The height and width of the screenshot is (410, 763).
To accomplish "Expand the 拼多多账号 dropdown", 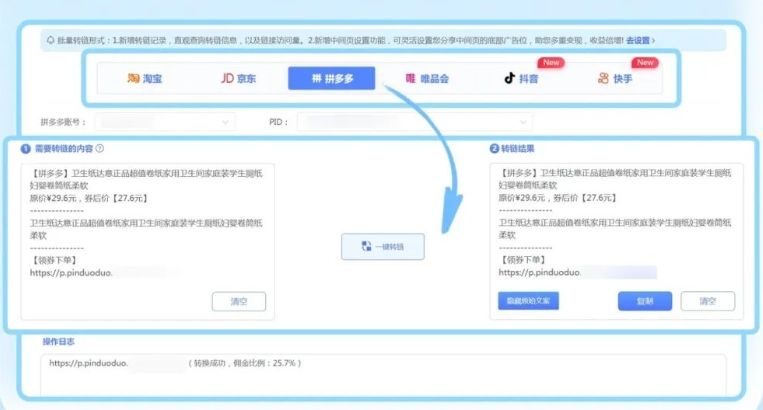I will (x=165, y=122).
